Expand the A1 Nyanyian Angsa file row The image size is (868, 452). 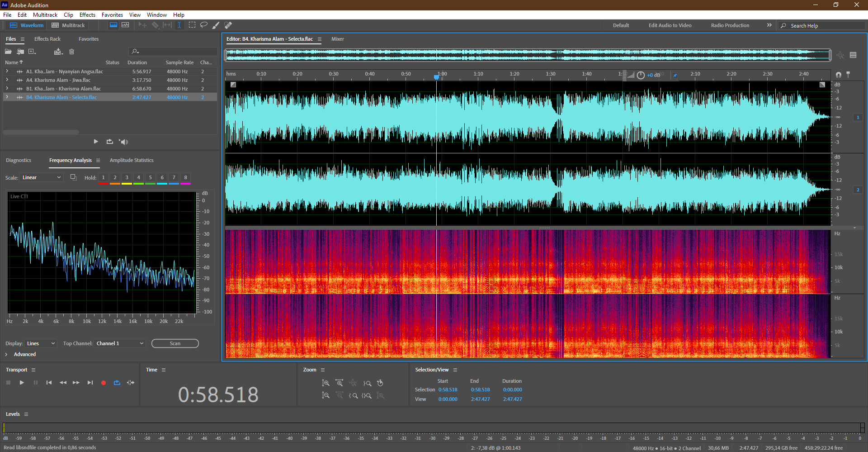(x=7, y=71)
